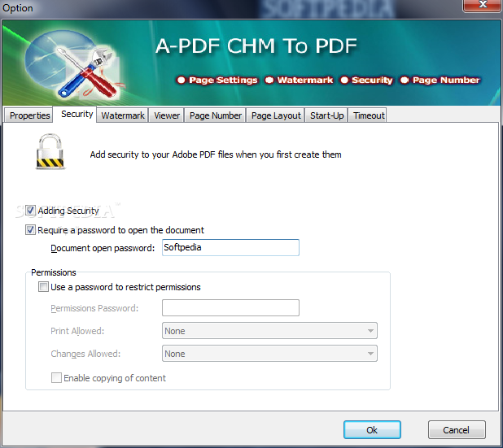Screen dimensions: 503x448
Task: Expand the Print Allowed dropdown
Action: point(269,330)
